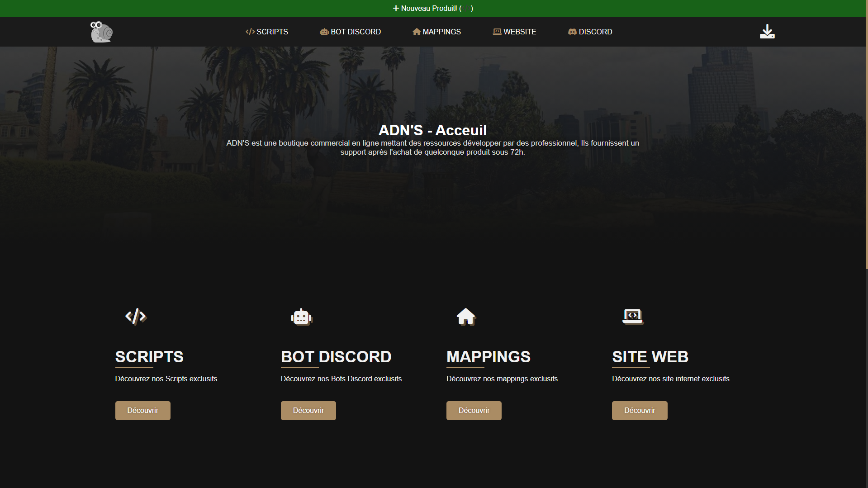This screenshot has width=868, height=488.
Task: Click the plus icon in the green banner
Action: point(396,8)
